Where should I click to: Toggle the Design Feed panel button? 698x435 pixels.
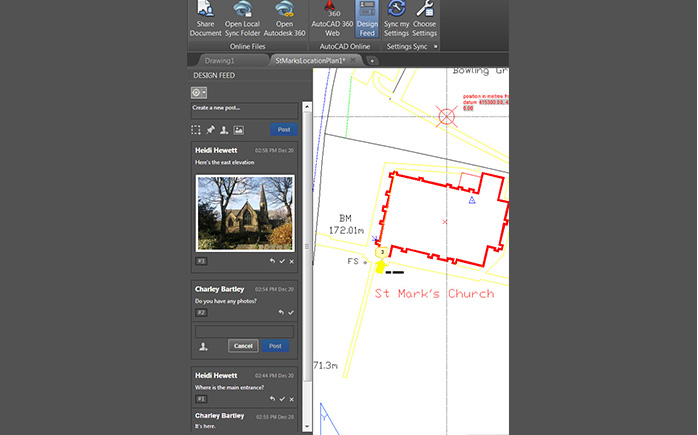(366, 18)
